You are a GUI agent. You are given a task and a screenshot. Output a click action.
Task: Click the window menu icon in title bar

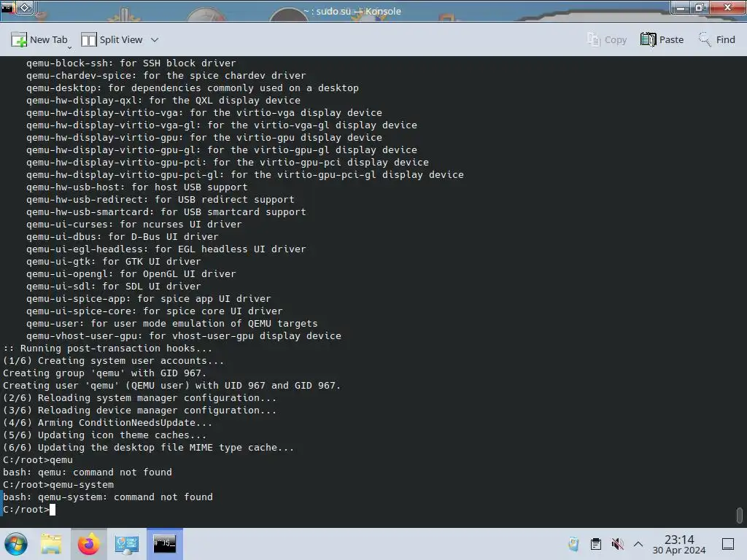tap(7, 7)
